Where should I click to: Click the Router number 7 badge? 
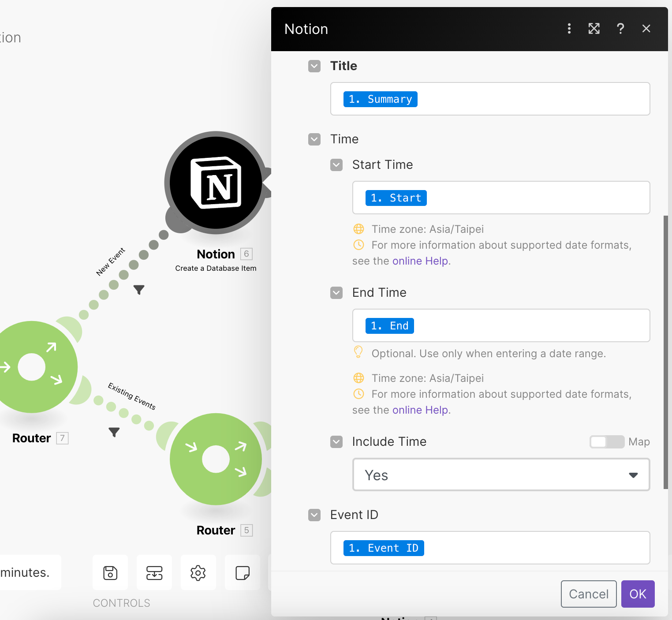pos(62,438)
